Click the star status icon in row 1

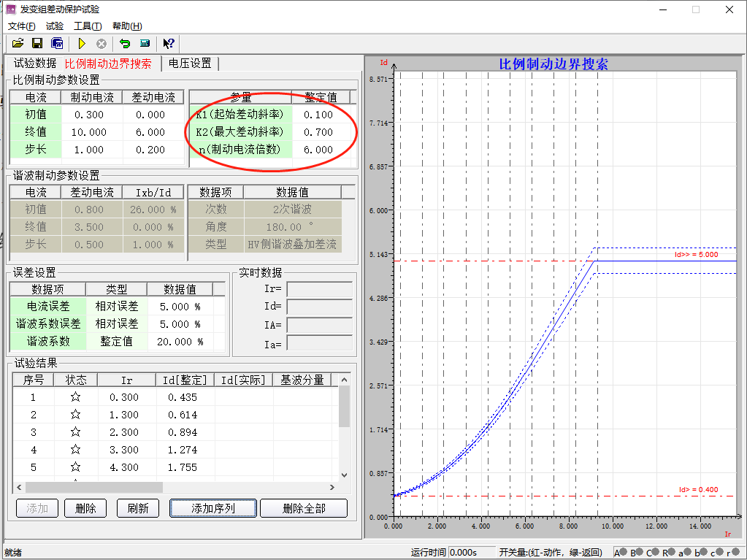75,397
